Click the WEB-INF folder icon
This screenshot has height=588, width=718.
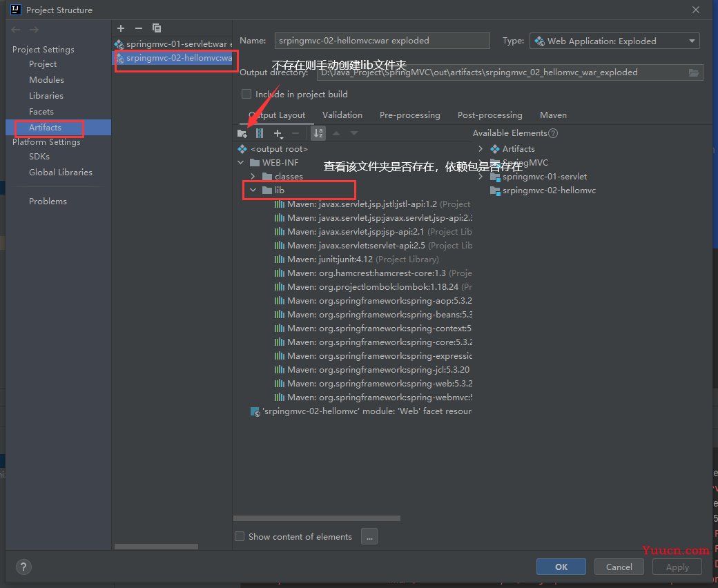255,163
